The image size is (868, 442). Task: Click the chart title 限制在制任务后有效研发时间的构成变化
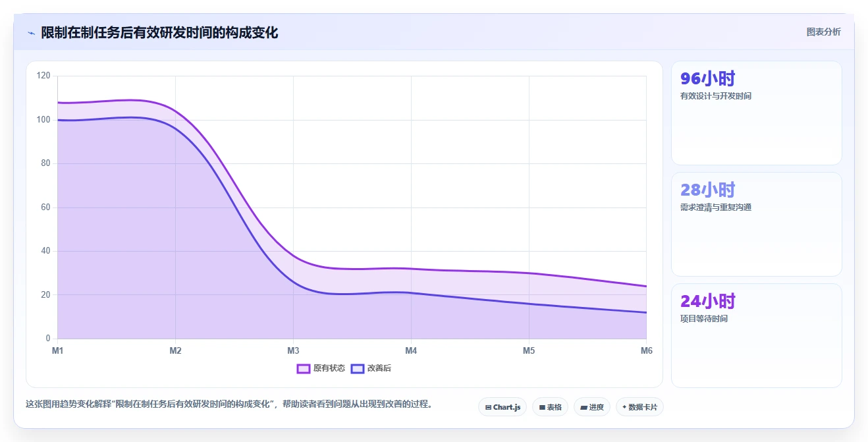click(x=159, y=32)
